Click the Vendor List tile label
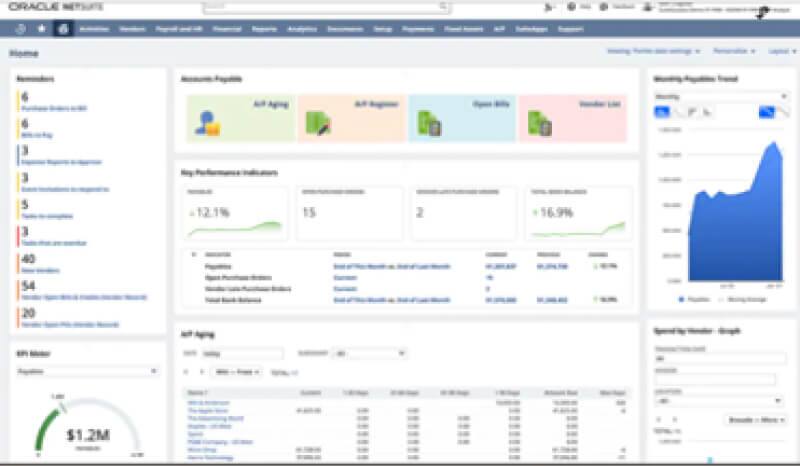The height and width of the screenshot is (466, 800). [599, 104]
